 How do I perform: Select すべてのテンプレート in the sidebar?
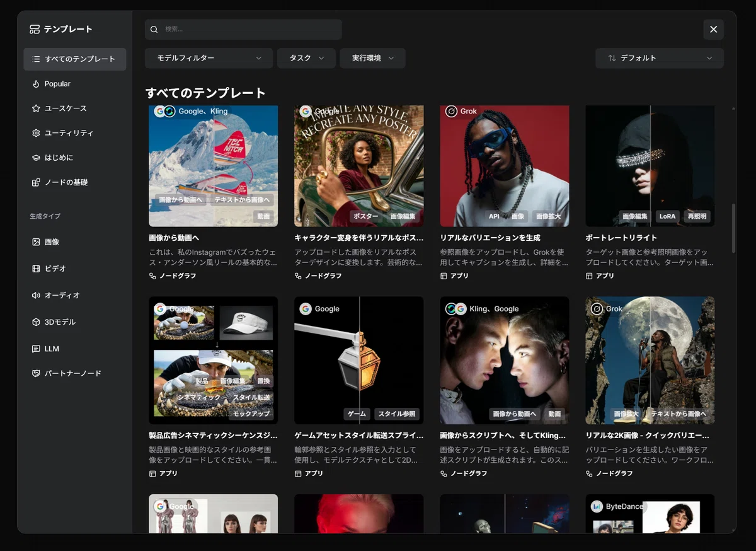point(75,59)
